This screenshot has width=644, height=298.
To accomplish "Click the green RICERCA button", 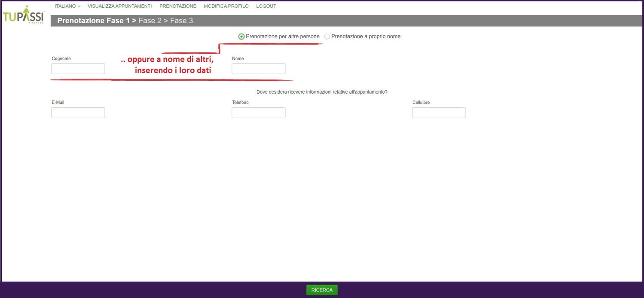I will (322, 290).
